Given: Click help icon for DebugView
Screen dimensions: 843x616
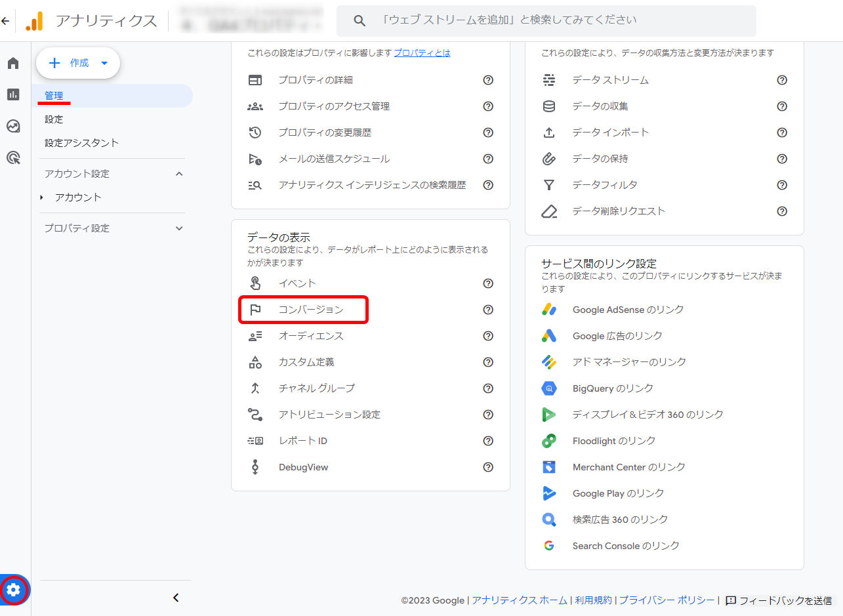Looking at the screenshot, I should [x=488, y=467].
